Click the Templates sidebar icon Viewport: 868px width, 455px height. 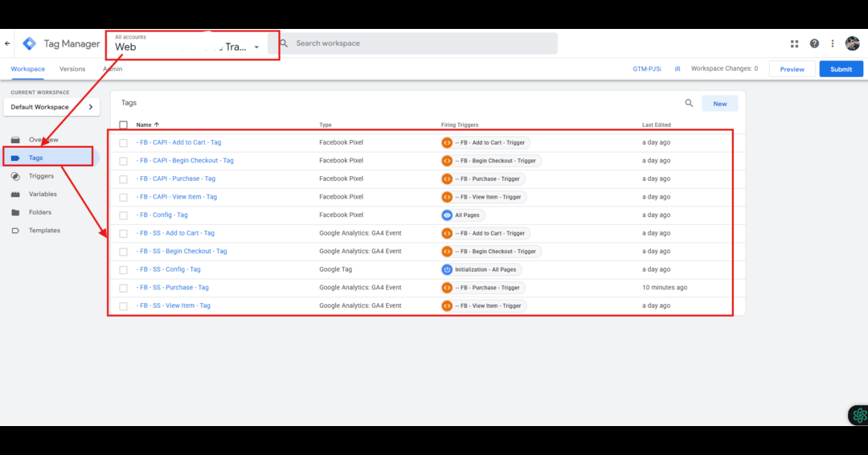(15, 231)
